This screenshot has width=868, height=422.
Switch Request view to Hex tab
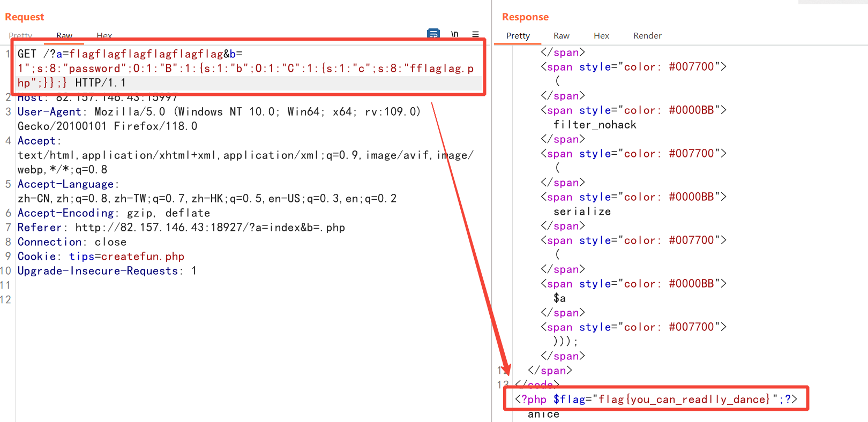click(104, 35)
